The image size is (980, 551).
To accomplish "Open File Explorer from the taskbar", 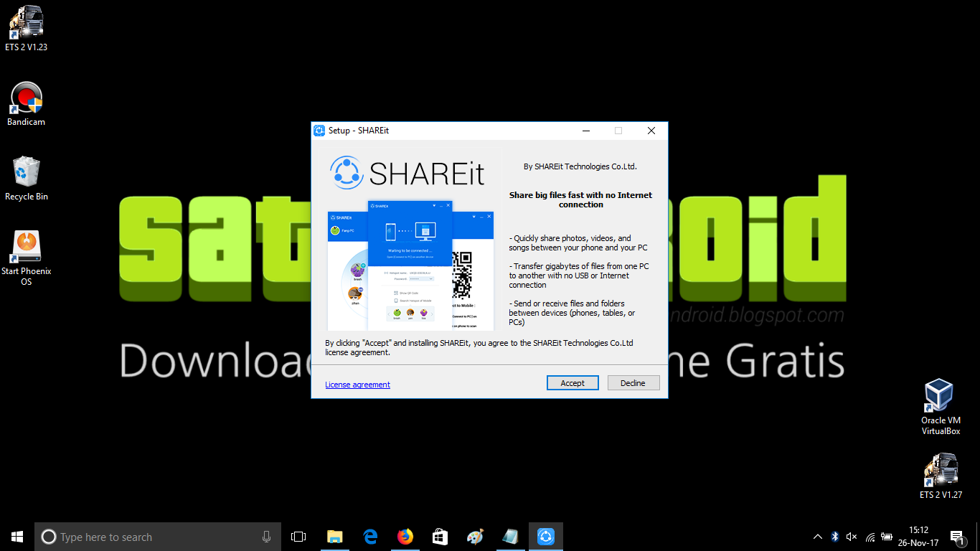I will click(334, 537).
